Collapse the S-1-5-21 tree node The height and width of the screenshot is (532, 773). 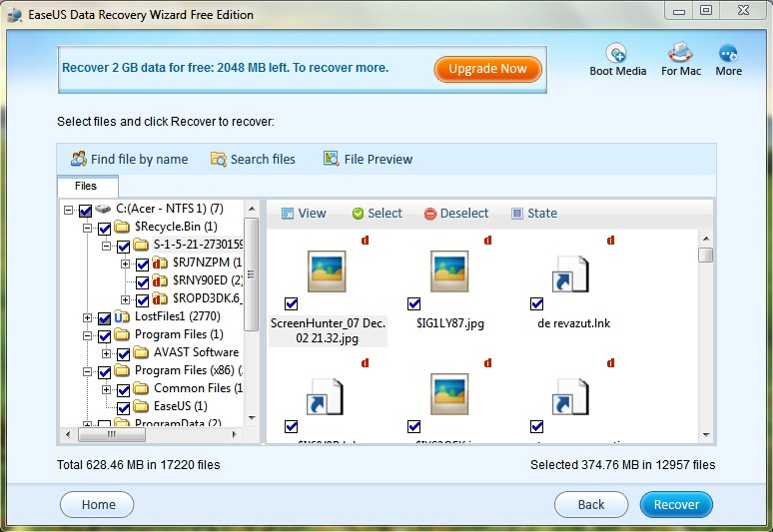tap(106, 246)
